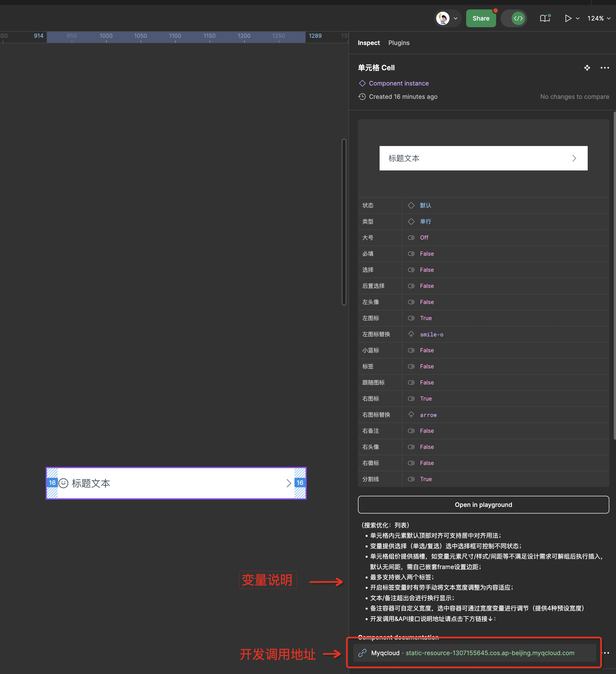Click the boolean icon in 右头像 row

click(411, 447)
